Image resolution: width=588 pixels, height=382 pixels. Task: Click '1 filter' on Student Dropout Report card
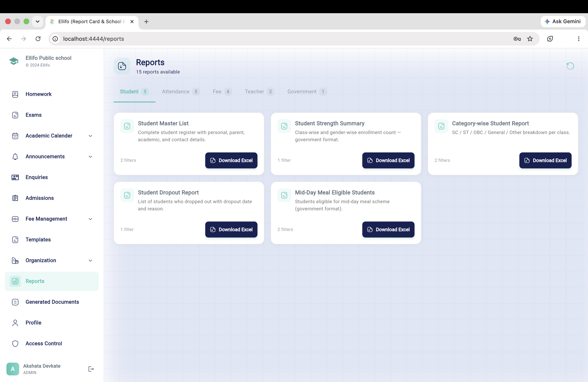point(127,230)
